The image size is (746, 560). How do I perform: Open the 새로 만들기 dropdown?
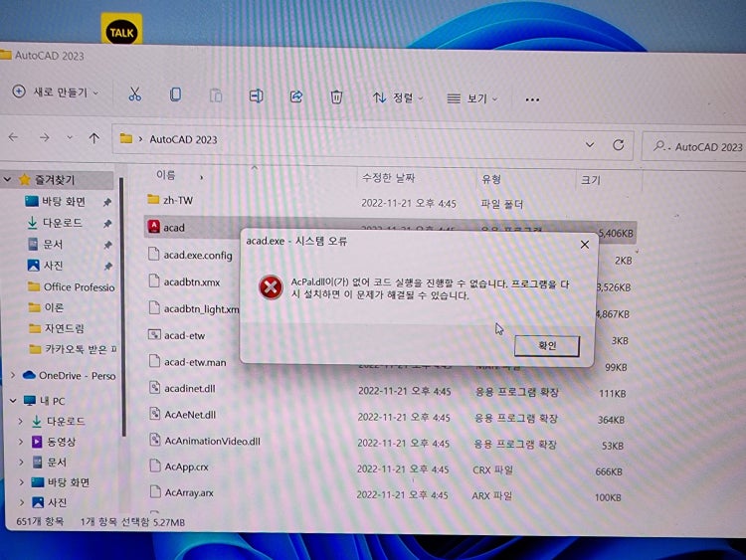[56, 92]
